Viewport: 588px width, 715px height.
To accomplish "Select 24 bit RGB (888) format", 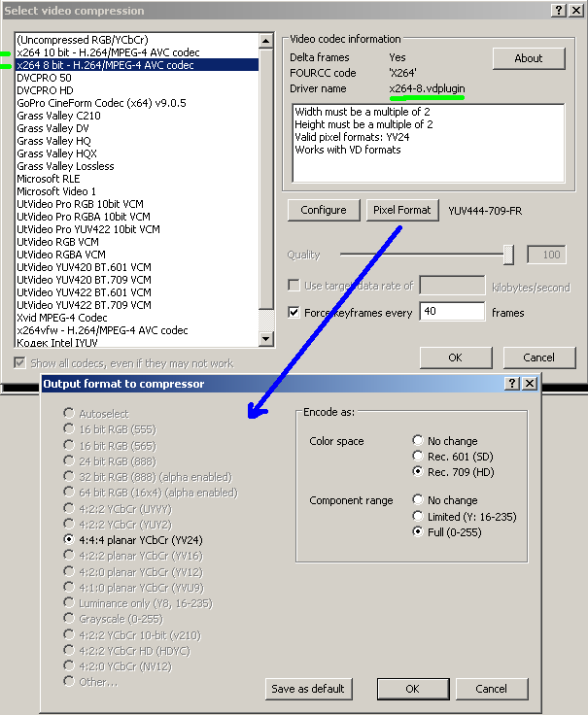I will (x=69, y=460).
